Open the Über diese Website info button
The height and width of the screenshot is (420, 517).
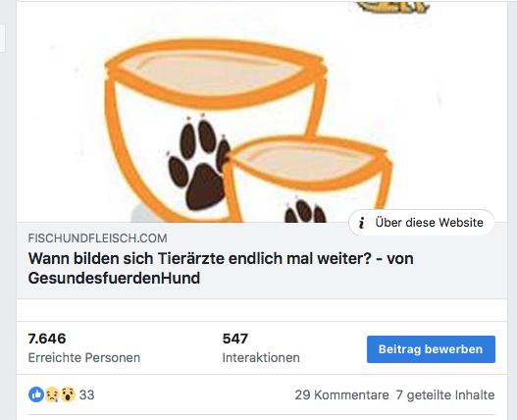(x=421, y=223)
